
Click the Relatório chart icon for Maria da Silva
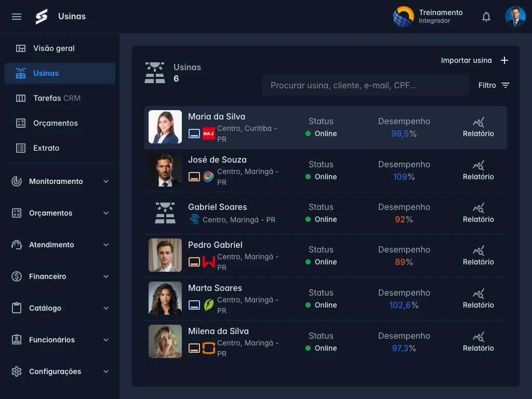478,122
